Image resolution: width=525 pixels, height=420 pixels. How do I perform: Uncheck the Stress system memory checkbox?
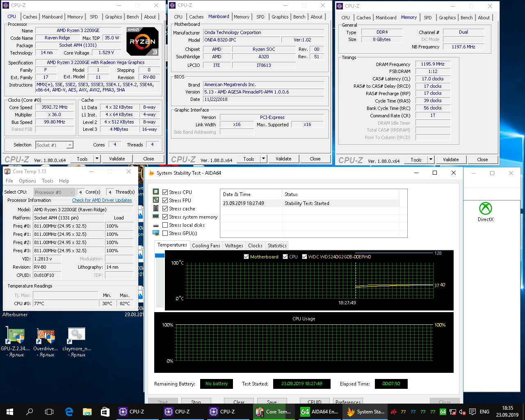(x=165, y=217)
